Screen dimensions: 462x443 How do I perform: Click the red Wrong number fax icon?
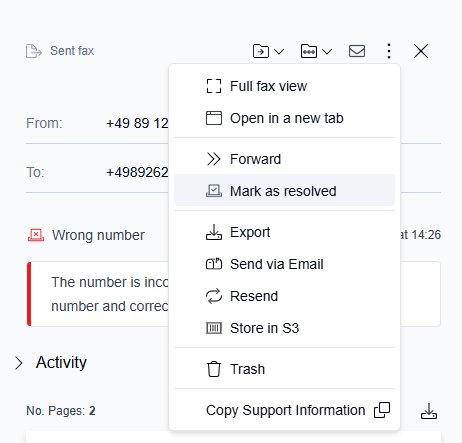tap(36, 235)
